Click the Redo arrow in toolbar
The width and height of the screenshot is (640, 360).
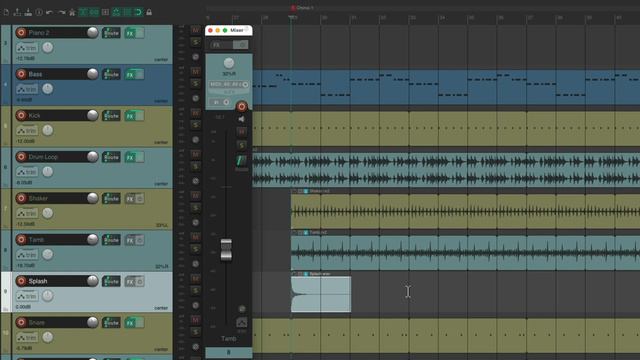coord(61,12)
